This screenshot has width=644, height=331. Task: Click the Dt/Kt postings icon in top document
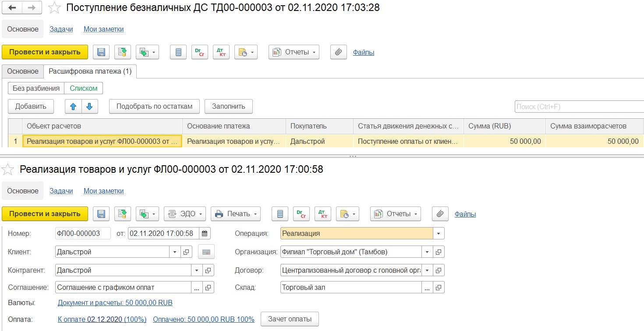221,52
